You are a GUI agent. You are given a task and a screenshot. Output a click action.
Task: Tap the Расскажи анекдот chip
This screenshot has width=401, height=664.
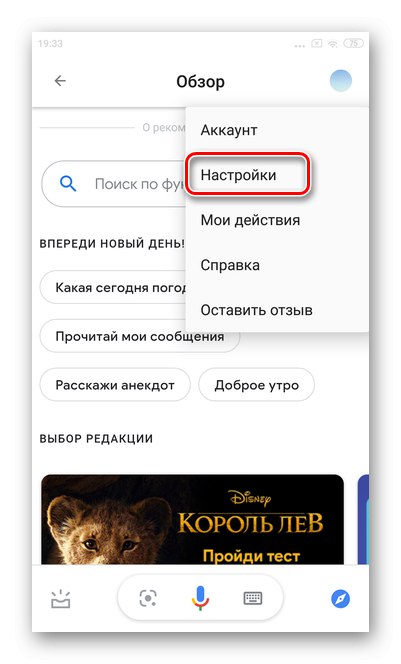[x=115, y=385]
